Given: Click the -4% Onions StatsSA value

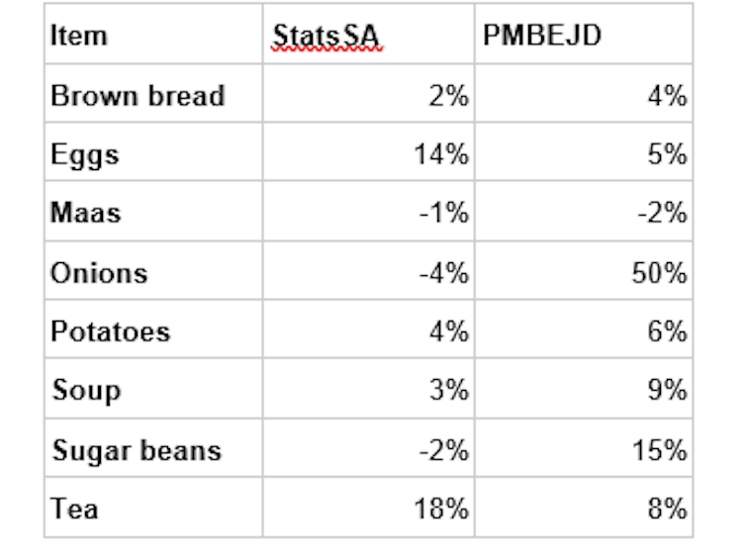Looking at the screenshot, I should 445,272.
